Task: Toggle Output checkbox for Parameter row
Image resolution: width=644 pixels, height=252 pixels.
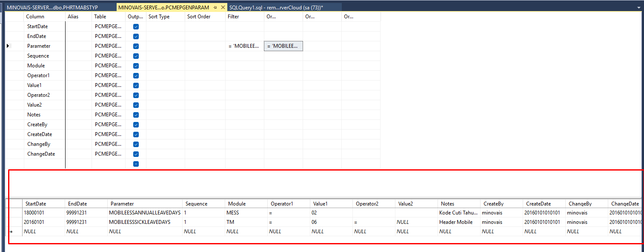Action: pyautogui.click(x=136, y=46)
